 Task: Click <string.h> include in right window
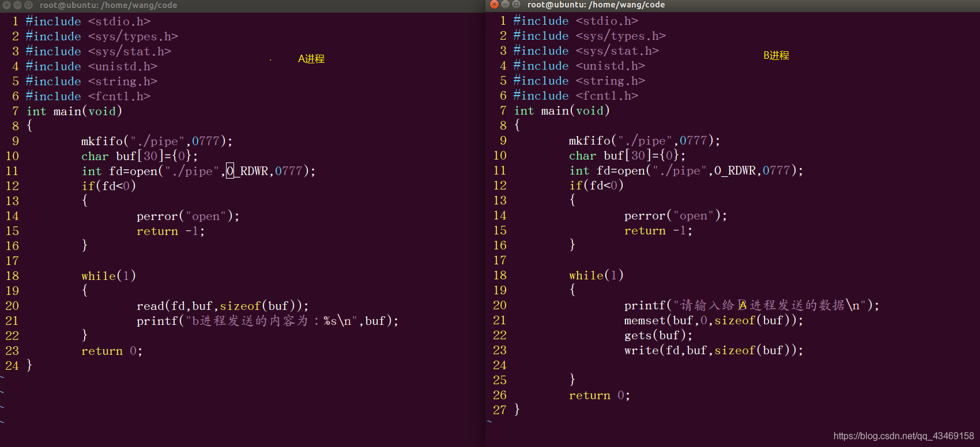pos(579,81)
